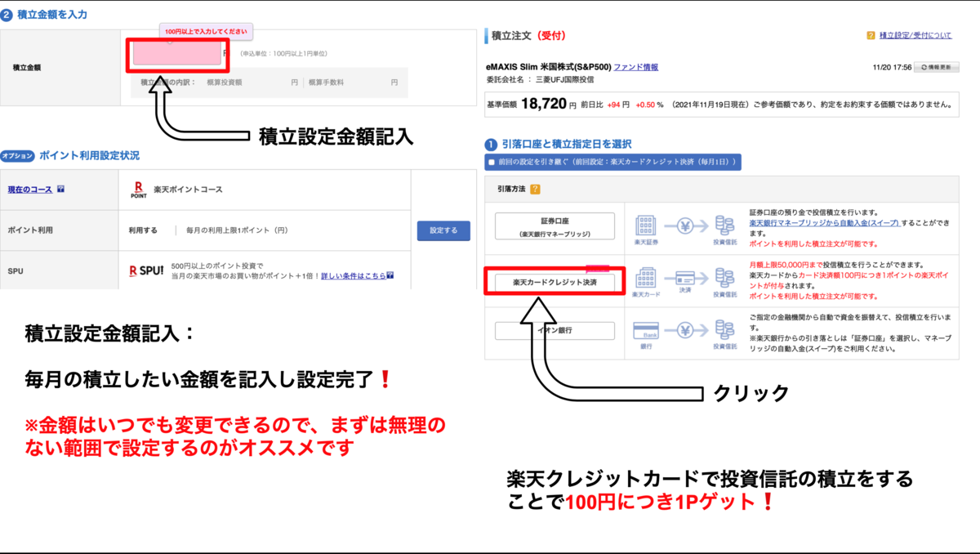The width and height of the screenshot is (980, 554).
Task: Open the 楽天銀行マネーブリッジから自動入金(スイープ) link
Action: pos(824,222)
